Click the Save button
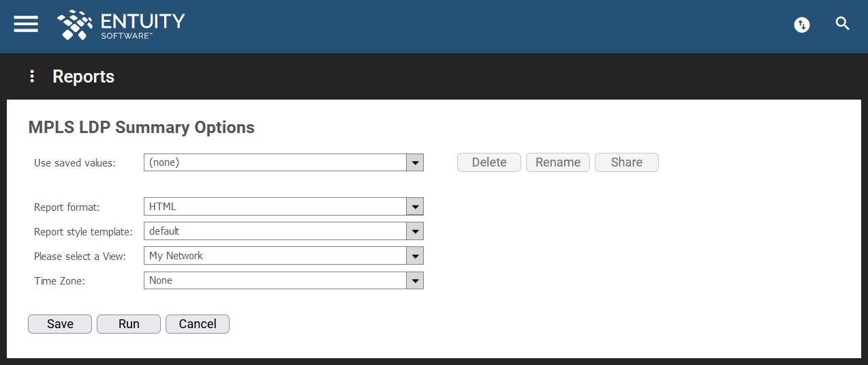Viewport: 868px width, 365px height. coord(60,324)
